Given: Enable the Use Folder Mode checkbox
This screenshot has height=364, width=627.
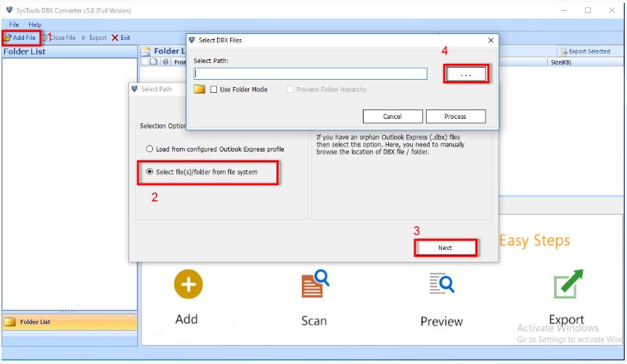Looking at the screenshot, I should (213, 89).
